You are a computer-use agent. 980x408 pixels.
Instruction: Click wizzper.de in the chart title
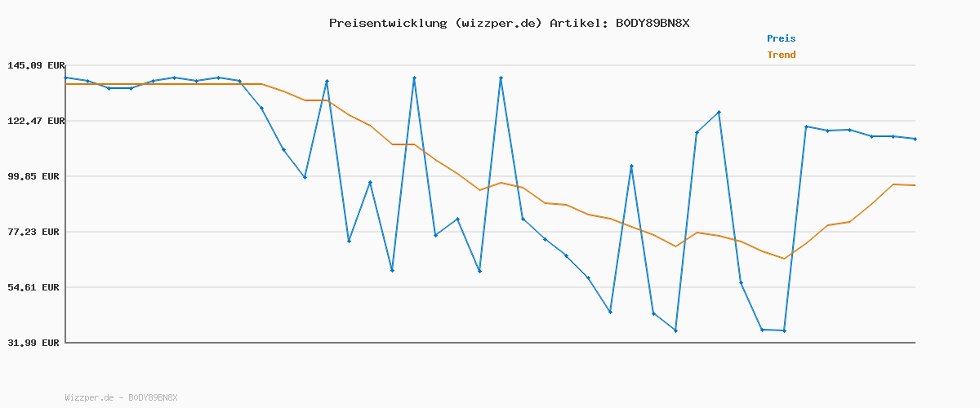(x=497, y=23)
